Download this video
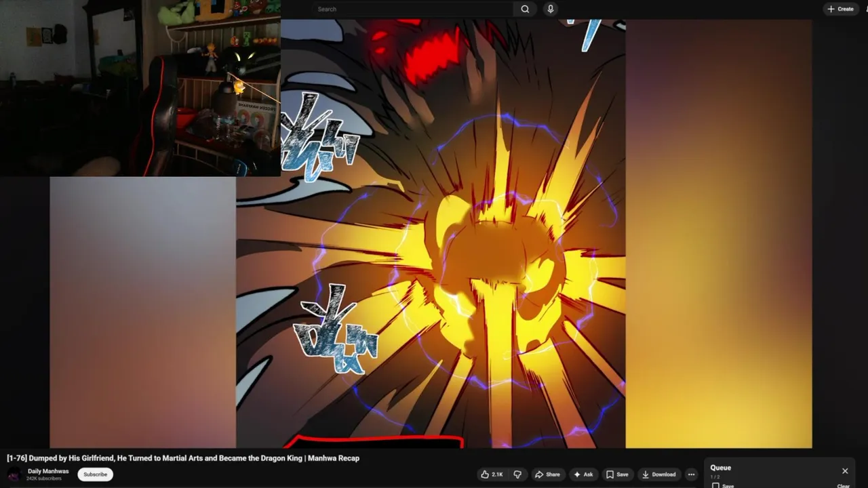Viewport: 868px width, 488px height. [x=658, y=474]
